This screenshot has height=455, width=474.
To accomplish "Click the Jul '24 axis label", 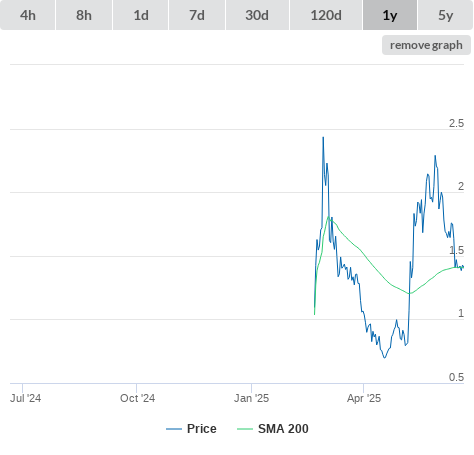I will (26, 398).
